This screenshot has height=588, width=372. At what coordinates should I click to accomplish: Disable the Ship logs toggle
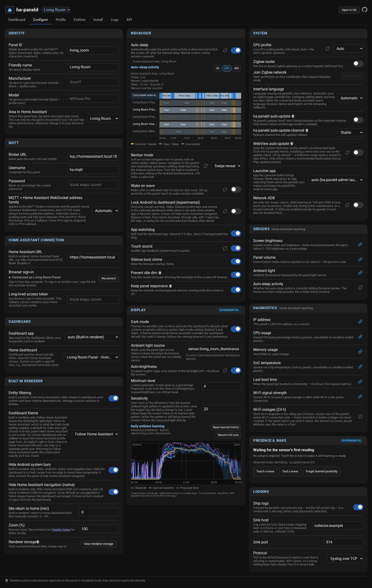pyautogui.click(x=358, y=507)
